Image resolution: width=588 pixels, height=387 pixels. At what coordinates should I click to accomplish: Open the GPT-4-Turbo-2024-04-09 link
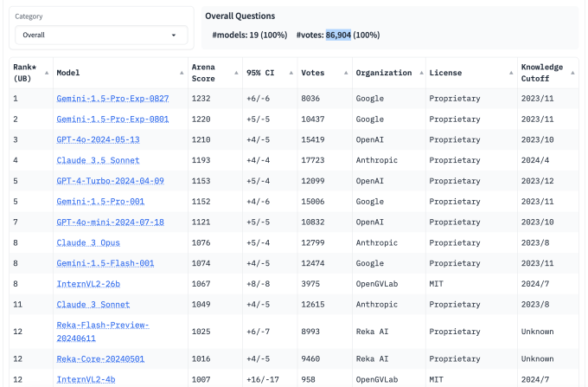[110, 180]
